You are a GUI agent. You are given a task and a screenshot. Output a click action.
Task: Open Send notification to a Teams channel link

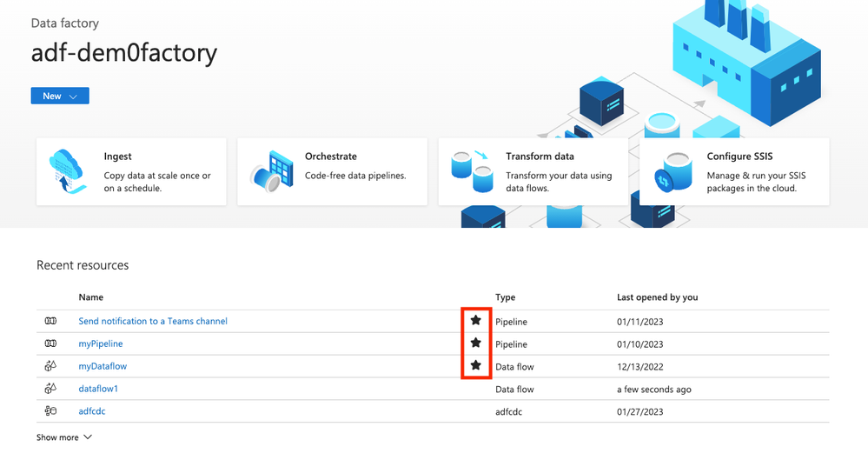point(153,321)
